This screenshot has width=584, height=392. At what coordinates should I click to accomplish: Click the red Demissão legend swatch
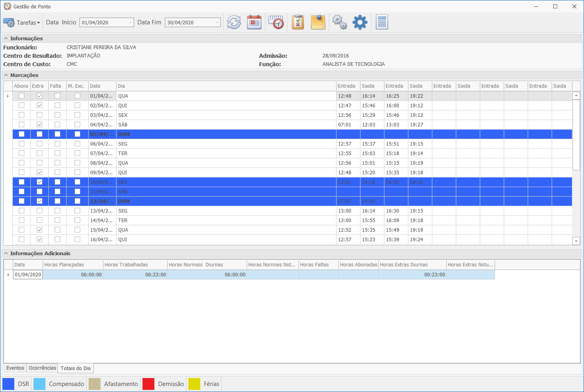(148, 384)
